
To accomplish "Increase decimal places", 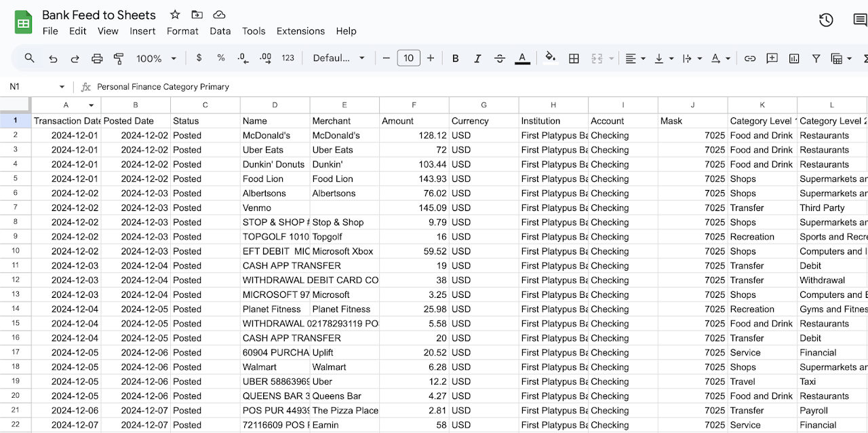I will (x=265, y=58).
